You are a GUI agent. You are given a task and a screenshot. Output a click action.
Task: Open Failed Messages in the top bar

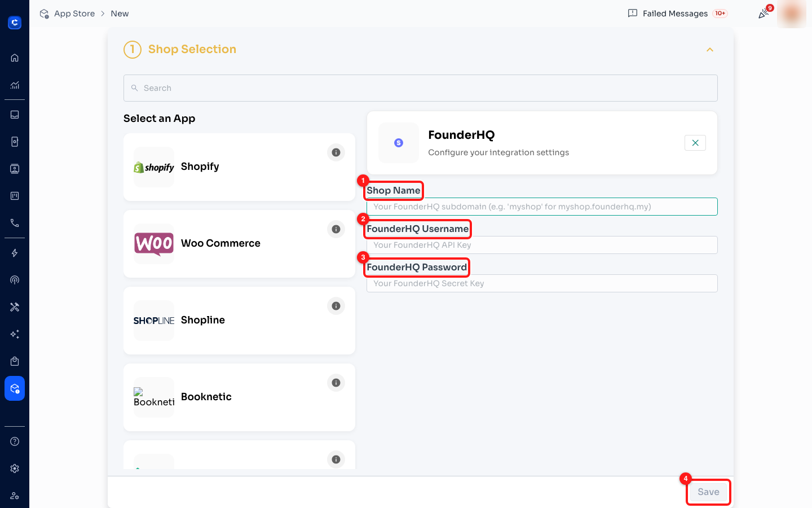click(x=677, y=14)
